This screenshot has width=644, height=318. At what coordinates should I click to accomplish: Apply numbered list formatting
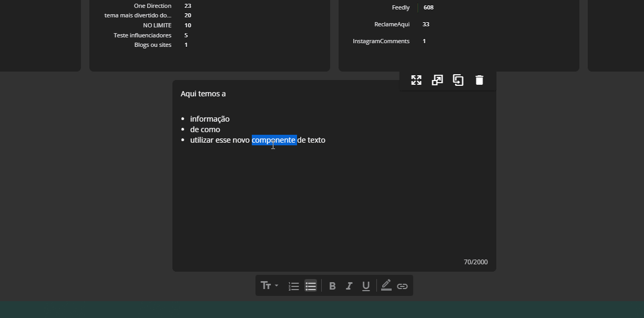point(293,286)
